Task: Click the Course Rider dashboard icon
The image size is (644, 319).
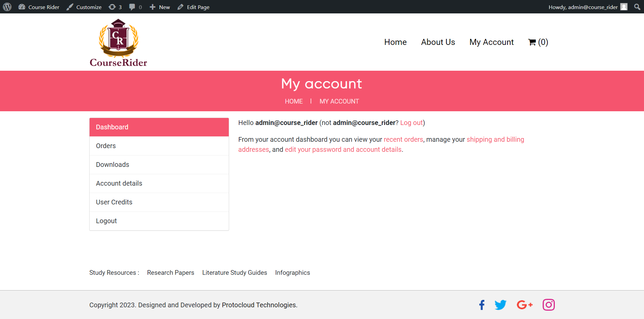Action: click(x=22, y=7)
